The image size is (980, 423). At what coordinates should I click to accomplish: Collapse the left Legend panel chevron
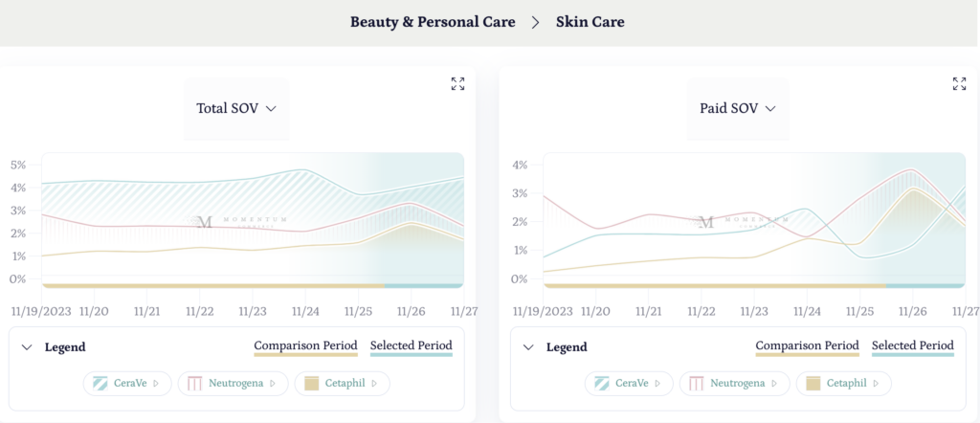point(27,347)
